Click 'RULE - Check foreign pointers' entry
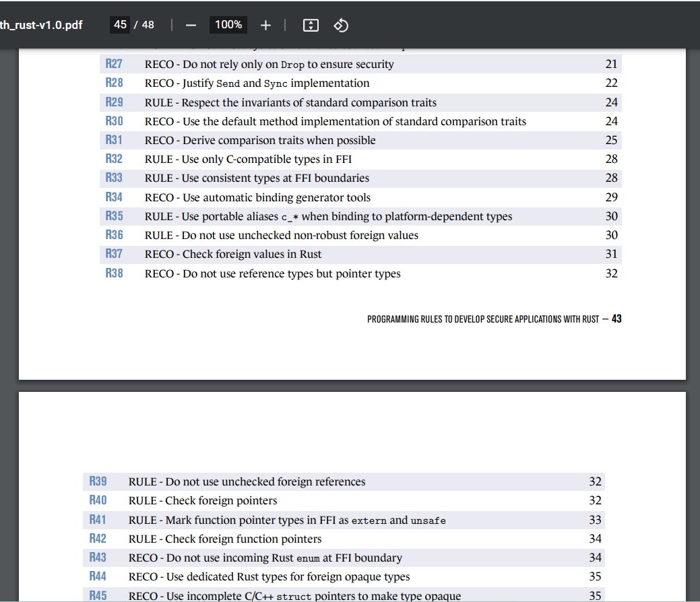Screen dimensions: 700x602 coord(203,501)
